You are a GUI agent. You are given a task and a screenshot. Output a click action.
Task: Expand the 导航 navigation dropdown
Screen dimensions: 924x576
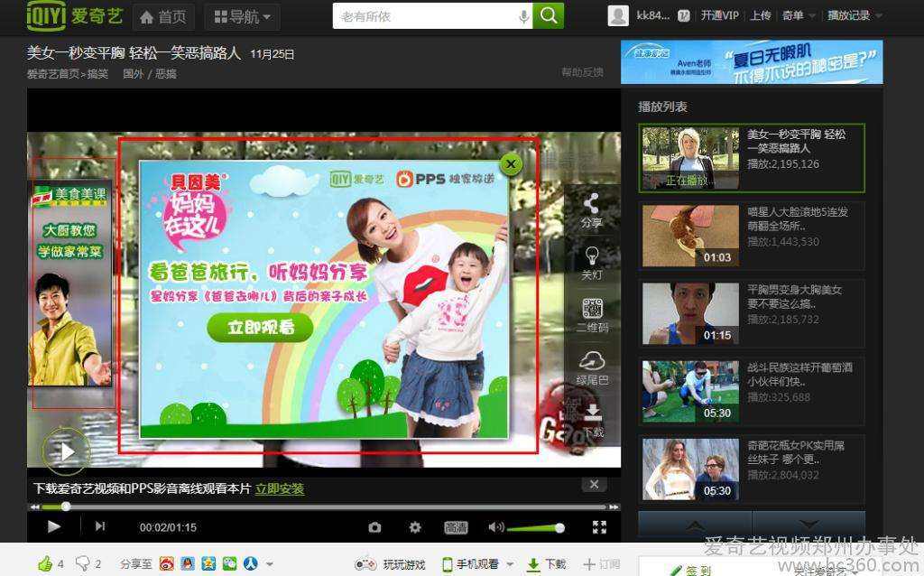click(243, 17)
